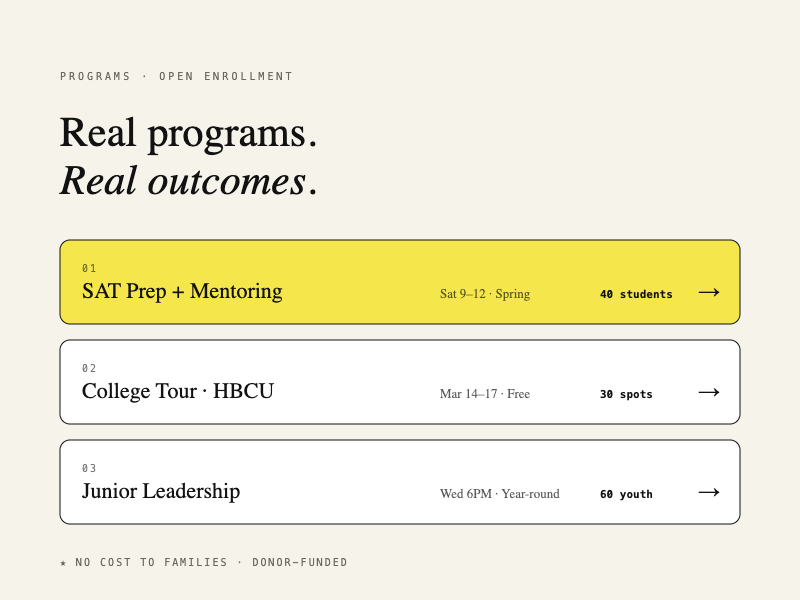Open the Junior Leadership program
The width and height of the screenshot is (800, 600).
(161, 491)
